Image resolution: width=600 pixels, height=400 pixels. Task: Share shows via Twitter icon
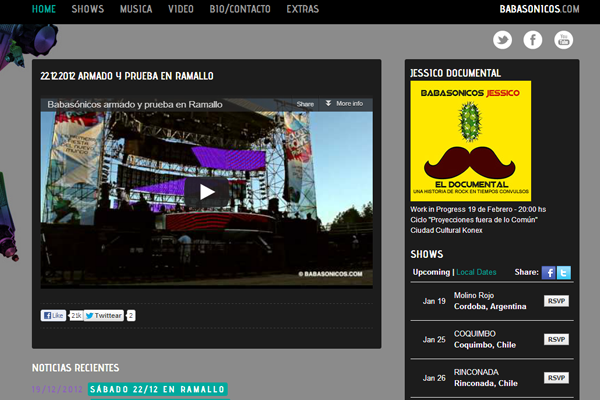click(x=564, y=273)
